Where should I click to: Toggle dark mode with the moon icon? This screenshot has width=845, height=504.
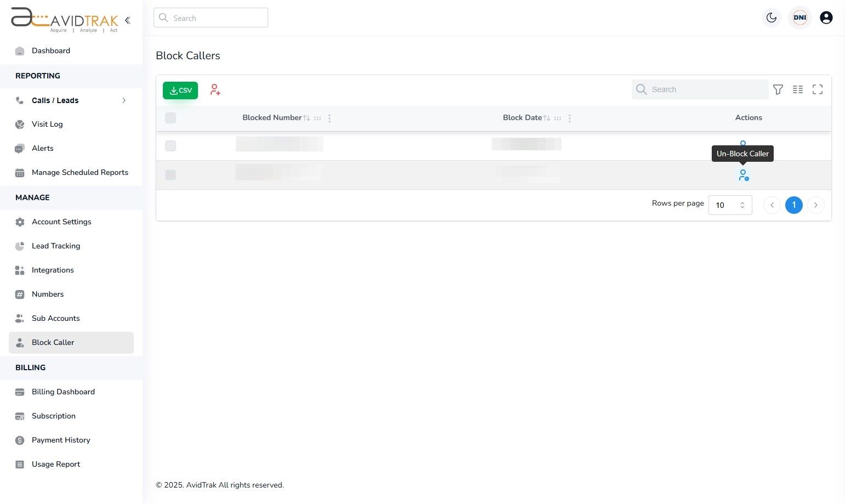click(x=772, y=17)
